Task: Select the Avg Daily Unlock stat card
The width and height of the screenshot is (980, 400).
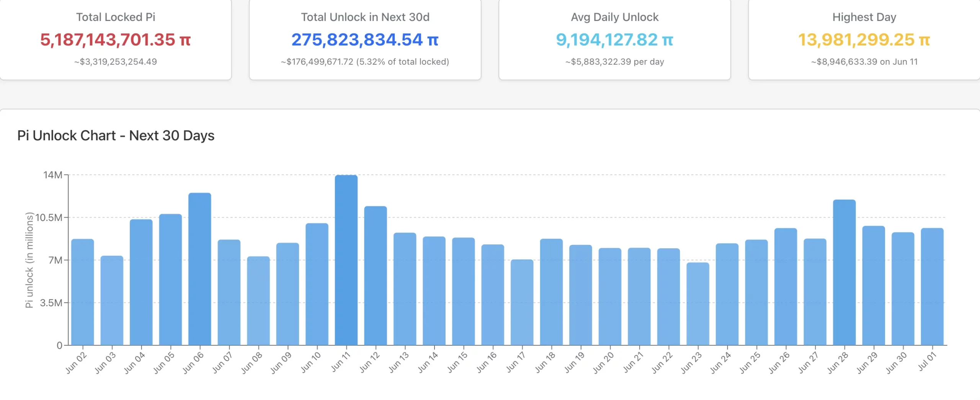Action: click(614, 38)
